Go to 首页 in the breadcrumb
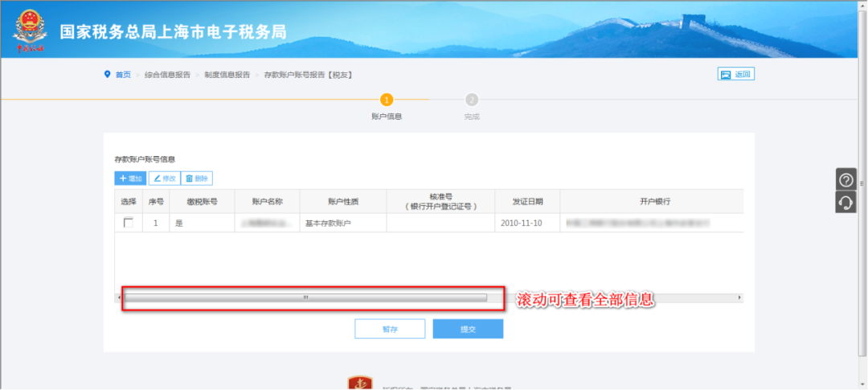 coord(123,75)
